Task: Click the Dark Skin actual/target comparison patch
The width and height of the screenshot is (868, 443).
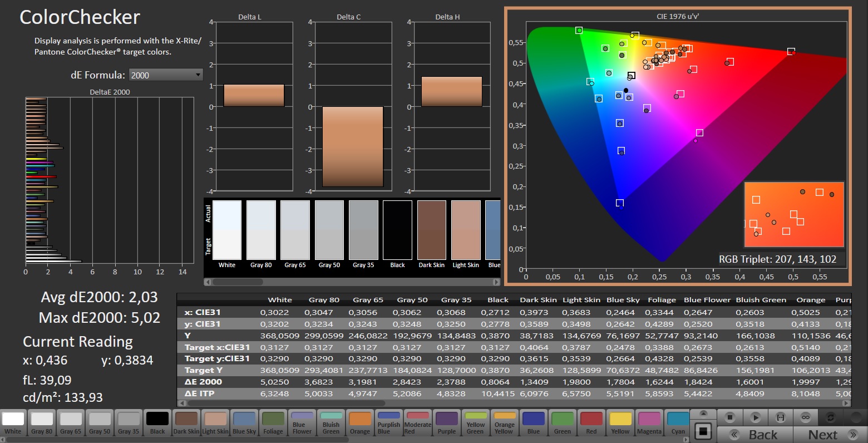Action: point(432,230)
